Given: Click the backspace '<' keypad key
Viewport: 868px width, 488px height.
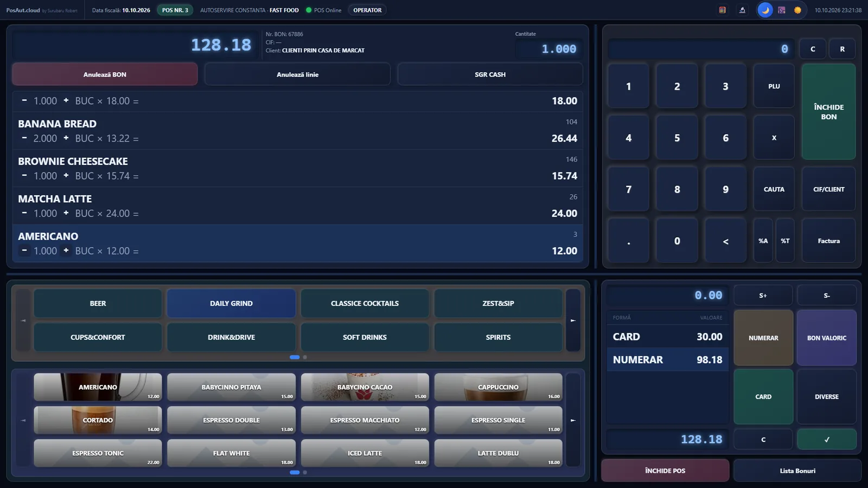Looking at the screenshot, I should click(725, 241).
